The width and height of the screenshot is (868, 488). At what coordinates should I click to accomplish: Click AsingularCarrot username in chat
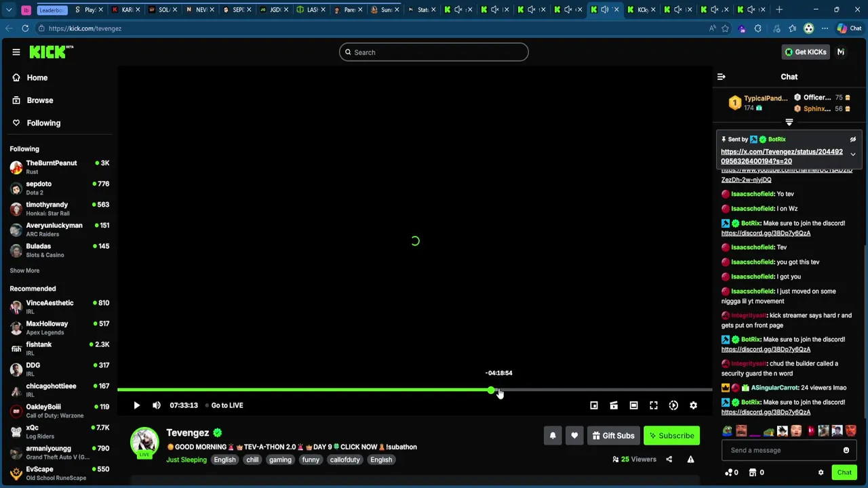774,388
